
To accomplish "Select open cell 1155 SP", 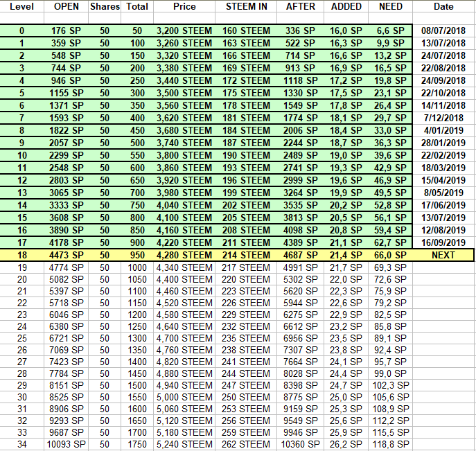I will (67, 93).
